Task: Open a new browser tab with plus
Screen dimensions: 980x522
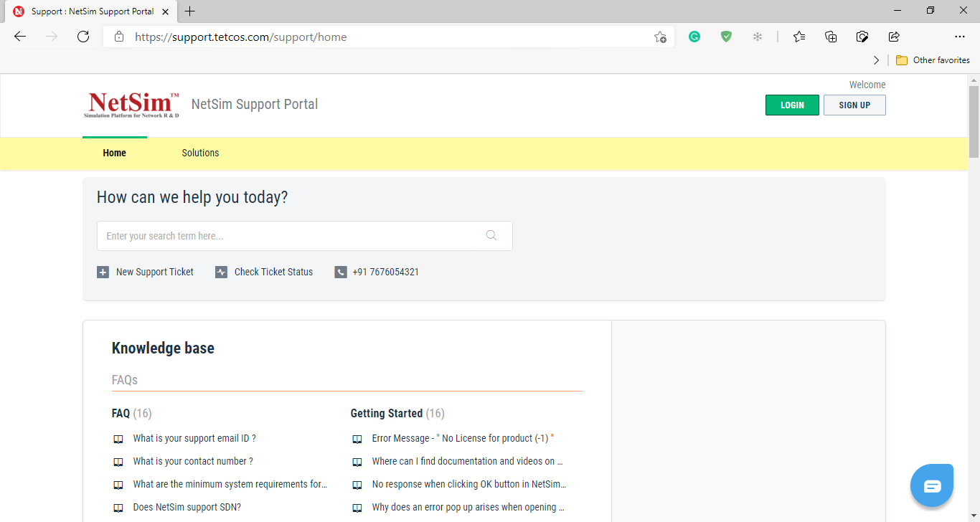Action: [x=189, y=11]
